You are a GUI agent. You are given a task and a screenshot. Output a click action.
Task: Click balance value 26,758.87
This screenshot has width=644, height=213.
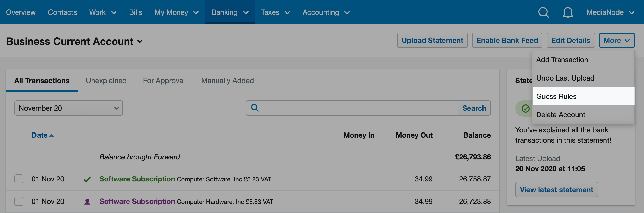pos(475,179)
